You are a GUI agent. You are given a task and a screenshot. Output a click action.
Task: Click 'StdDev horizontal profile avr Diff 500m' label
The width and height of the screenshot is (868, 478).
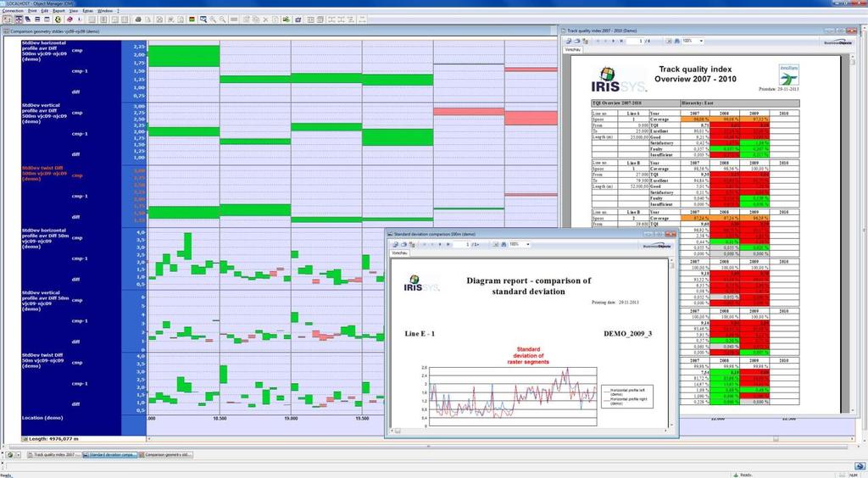click(44, 50)
